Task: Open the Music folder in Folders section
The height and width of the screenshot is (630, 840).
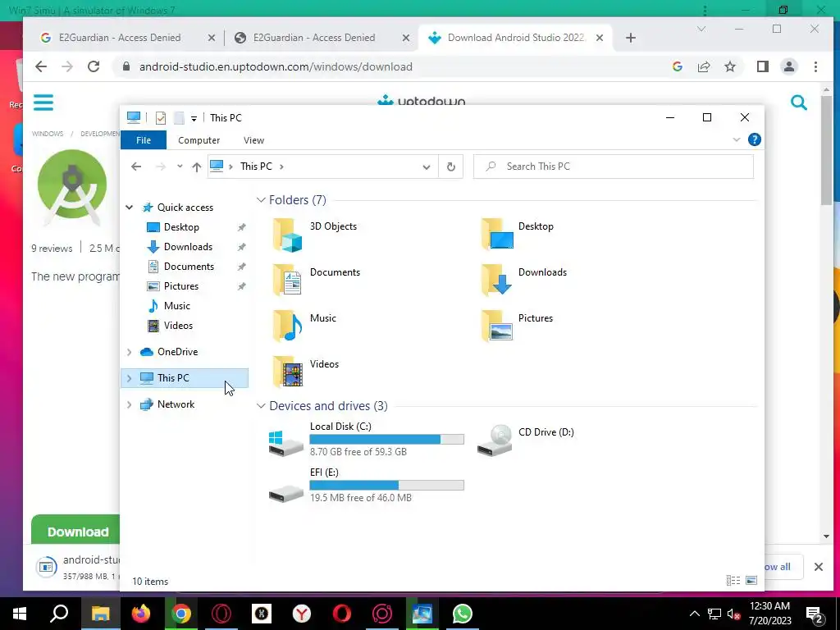Action: pos(304,326)
